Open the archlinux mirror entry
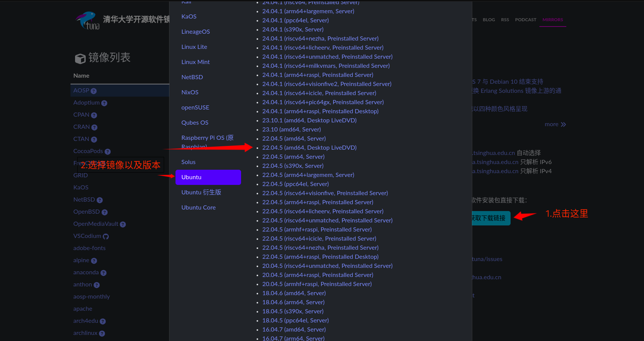The image size is (644, 341). click(x=85, y=333)
